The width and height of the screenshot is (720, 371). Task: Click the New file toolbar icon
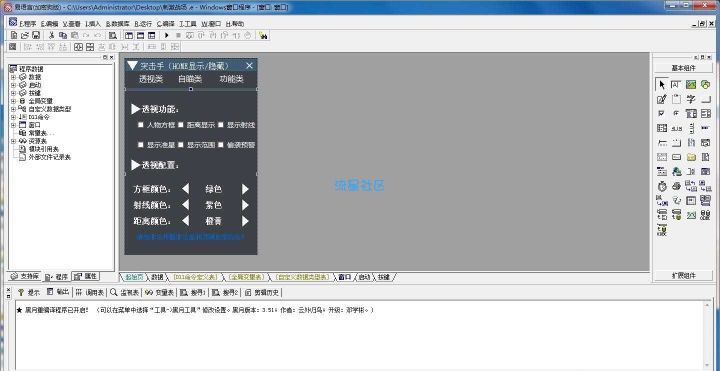coord(14,35)
